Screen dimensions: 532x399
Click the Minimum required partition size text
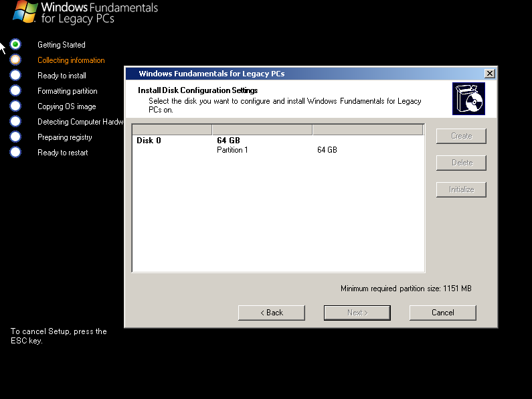pos(406,289)
